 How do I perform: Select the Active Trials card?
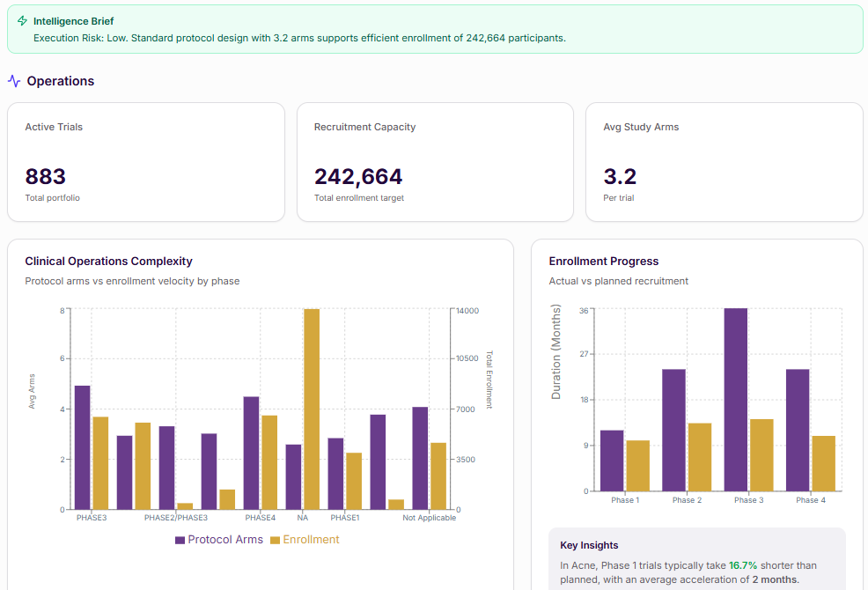coord(146,162)
